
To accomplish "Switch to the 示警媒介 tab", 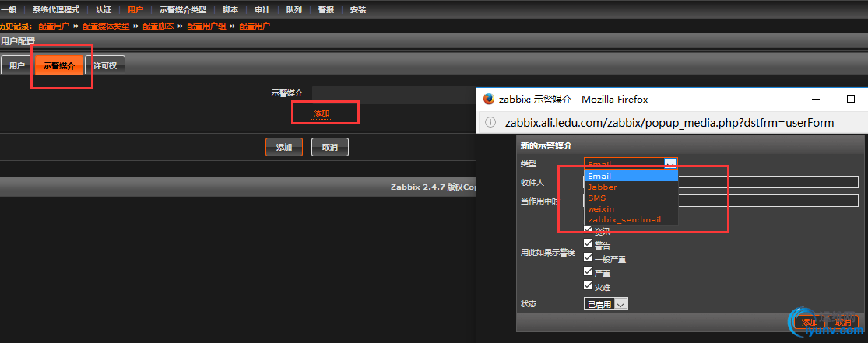I will click(58, 65).
